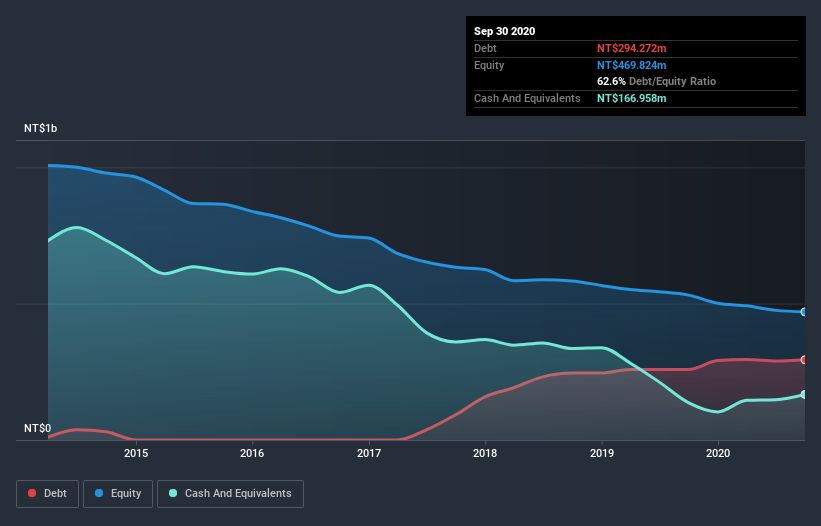Click the Cash And Equivalents tooltip label
Screen dimensions: 821x526
[x=527, y=98]
